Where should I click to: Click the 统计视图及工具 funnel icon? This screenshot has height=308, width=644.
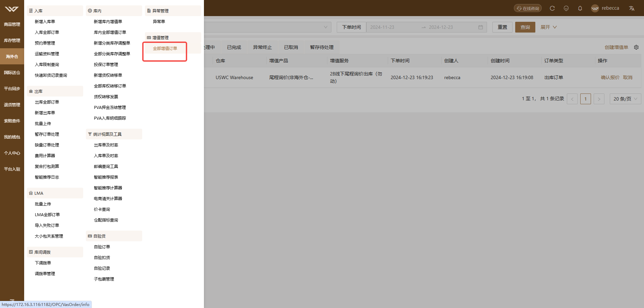coord(90,134)
